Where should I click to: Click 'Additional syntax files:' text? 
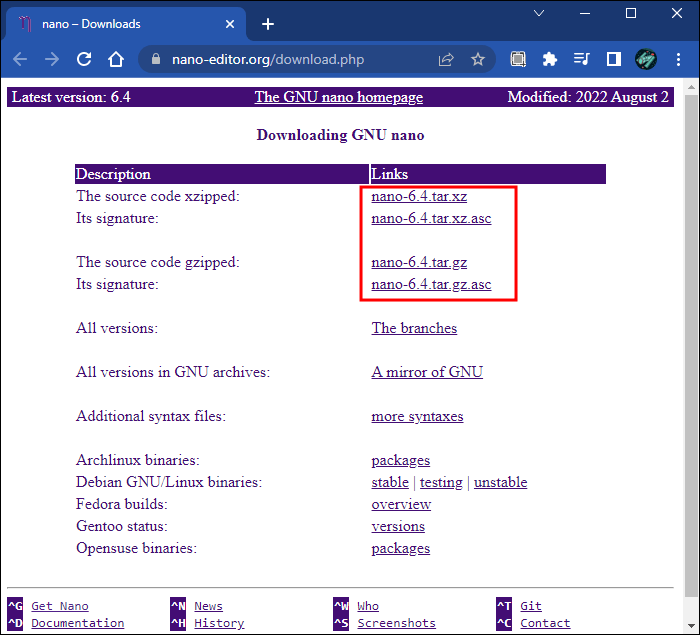click(x=151, y=416)
